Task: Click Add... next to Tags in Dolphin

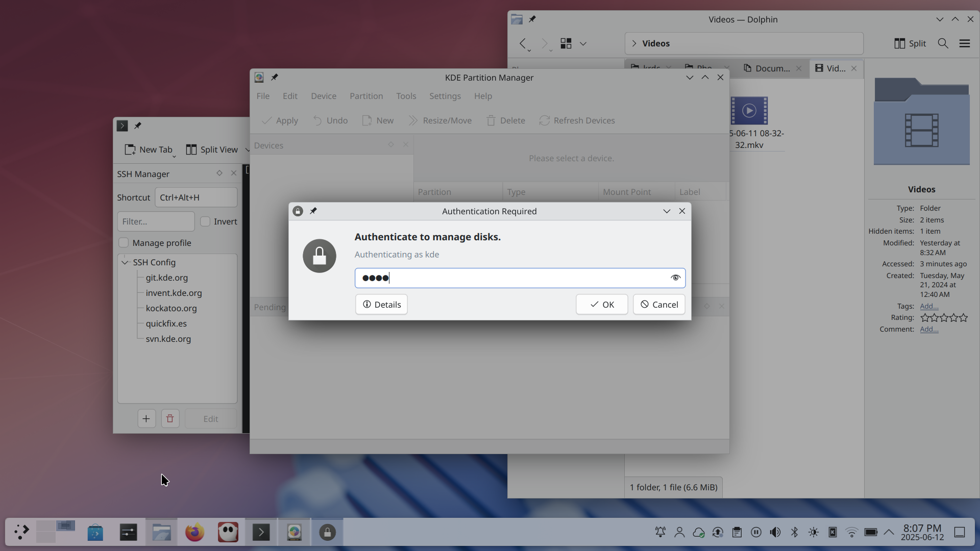Action: click(928, 306)
